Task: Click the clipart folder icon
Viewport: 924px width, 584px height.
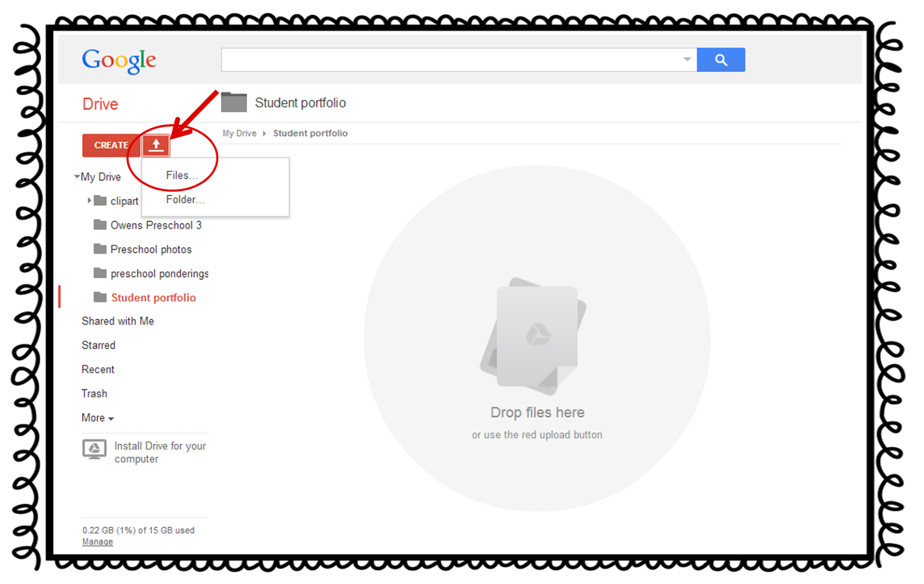Action: (x=100, y=200)
